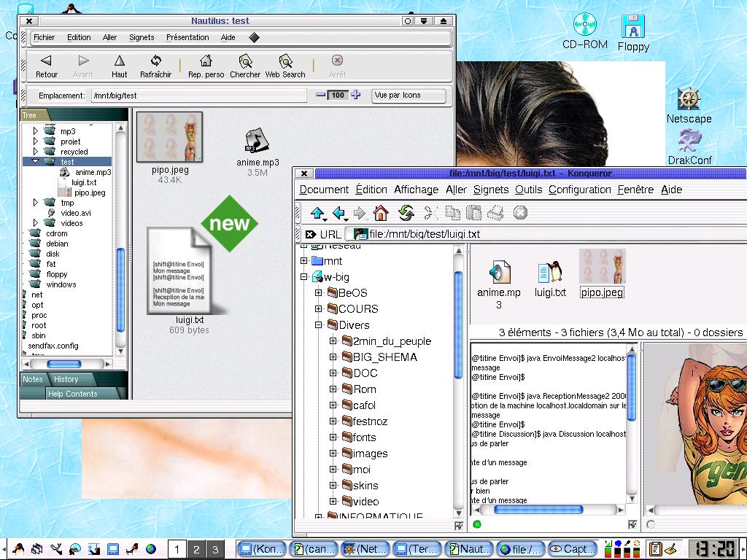Click the Emplacement path field
The image size is (747, 560).
pos(197,96)
